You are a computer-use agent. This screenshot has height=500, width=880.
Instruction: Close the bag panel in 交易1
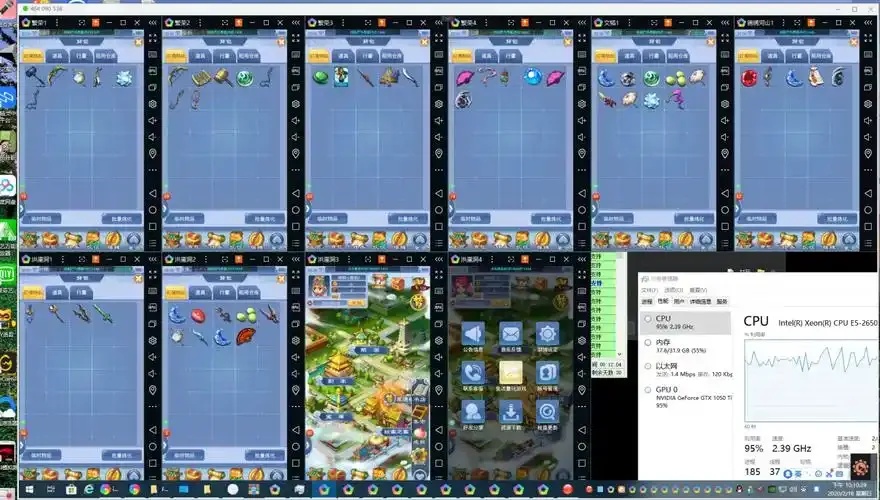pyautogui.click(x=711, y=42)
